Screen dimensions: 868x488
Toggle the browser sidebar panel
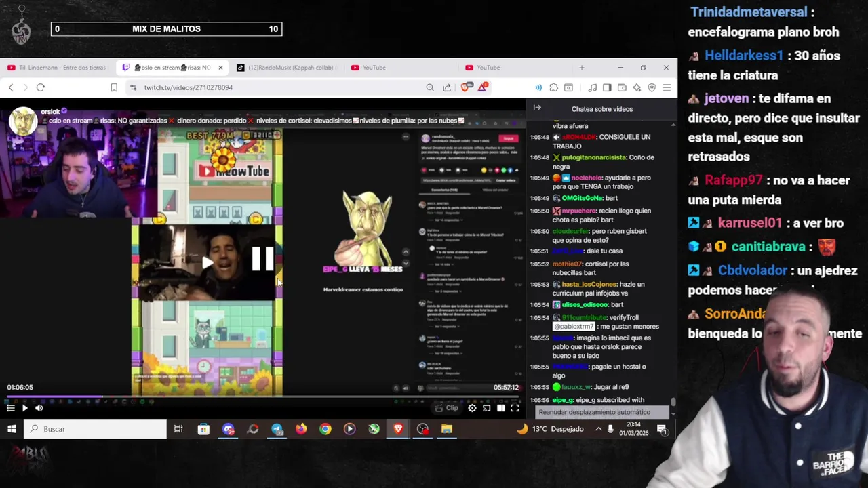coord(607,87)
